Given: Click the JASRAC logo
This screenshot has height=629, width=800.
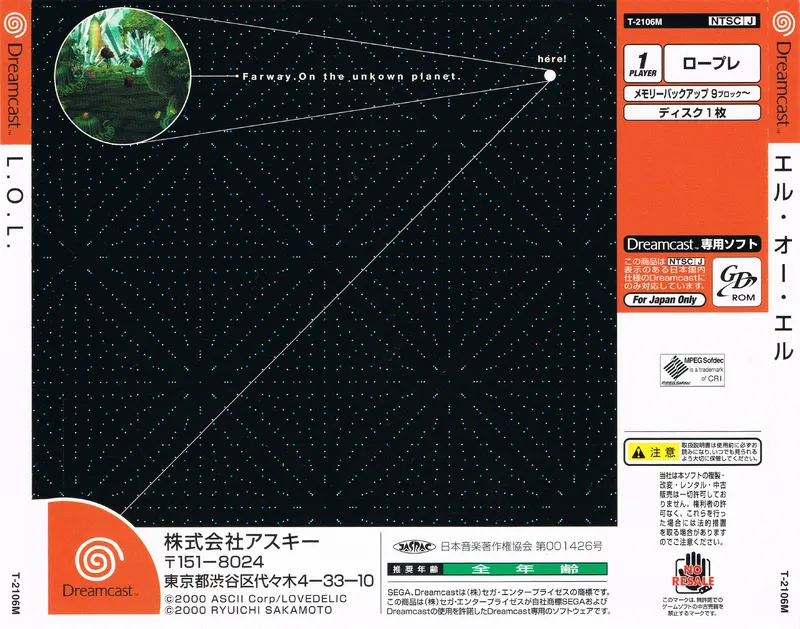Looking at the screenshot, I should point(414,546).
